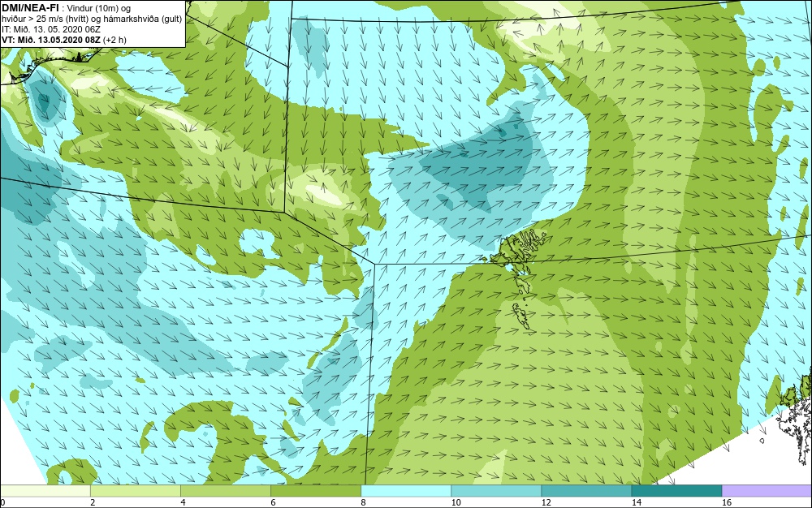This screenshot has width=812, height=508.
Task: Click the pale yellow 0–2 legend swatch
Action: 45,490
